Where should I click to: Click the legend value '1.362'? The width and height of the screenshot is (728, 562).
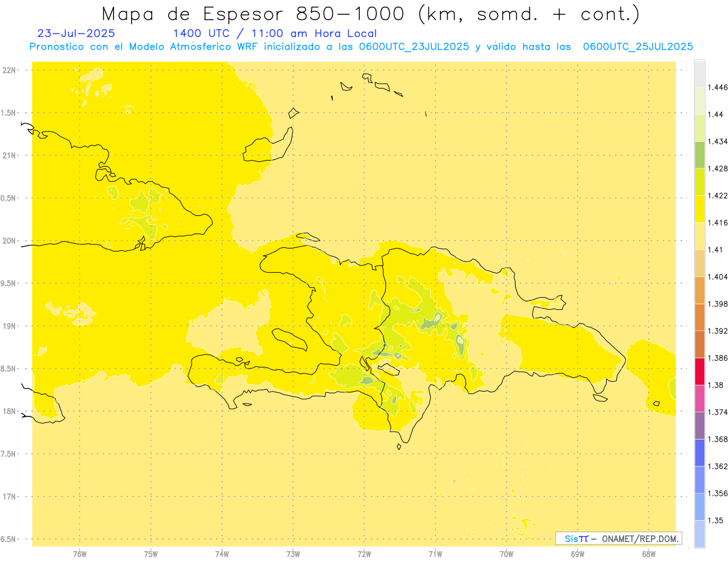coord(718,466)
